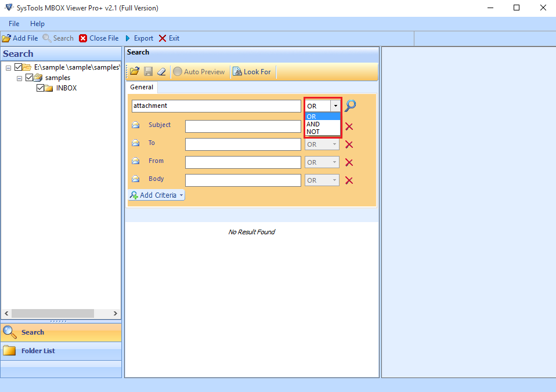This screenshot has width=556, height=392.
Task: Click the SysTools app icon in title bar
Action: click(x=9, y=8)
